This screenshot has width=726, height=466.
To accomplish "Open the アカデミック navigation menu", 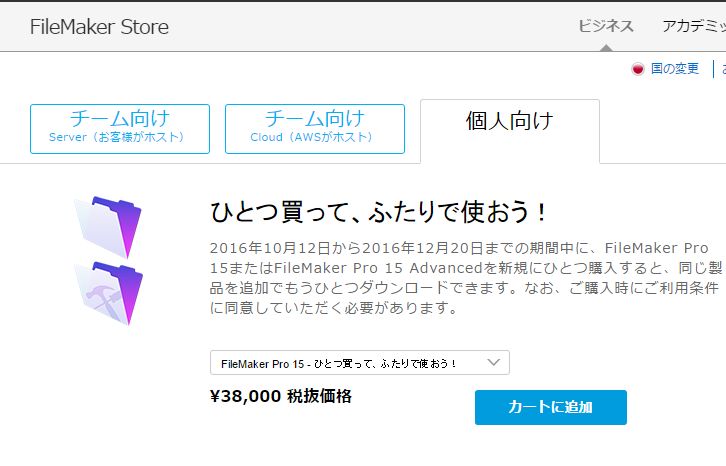I will pyautogui.click(x=693, y=26).
